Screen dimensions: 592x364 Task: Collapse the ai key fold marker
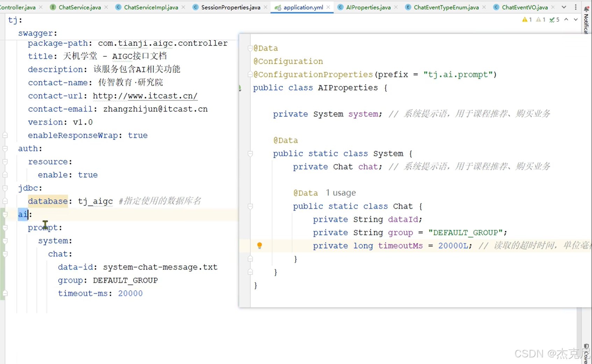point(5,214)
